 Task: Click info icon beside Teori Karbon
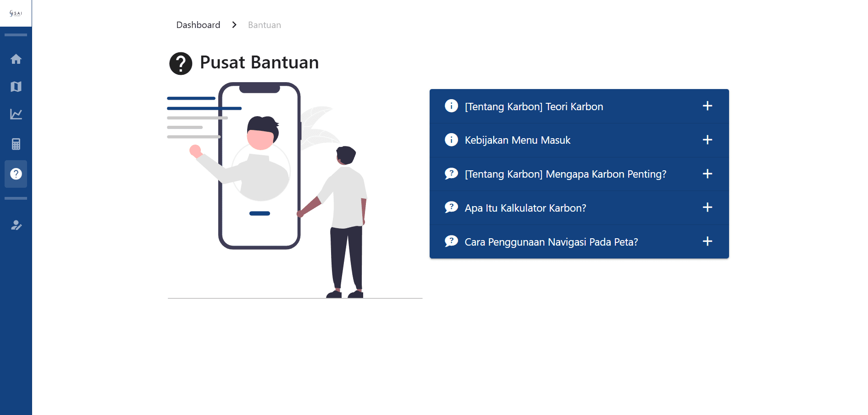451,106
